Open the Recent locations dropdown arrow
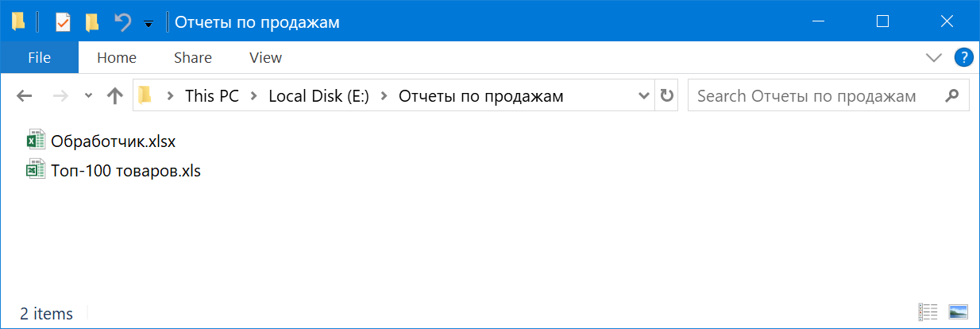This screenshot has width=980, height=329. pos(89,96)
